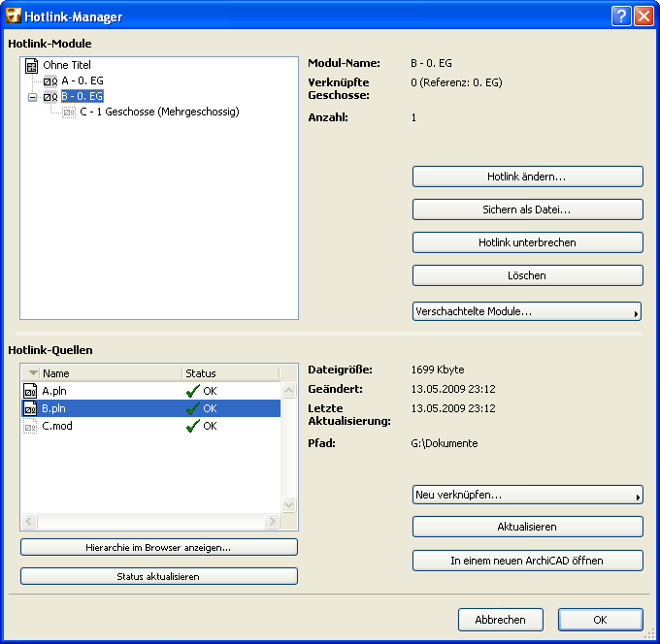
Task: Click the green checkmark in B.pln row
Action: (x=193, y=408)
